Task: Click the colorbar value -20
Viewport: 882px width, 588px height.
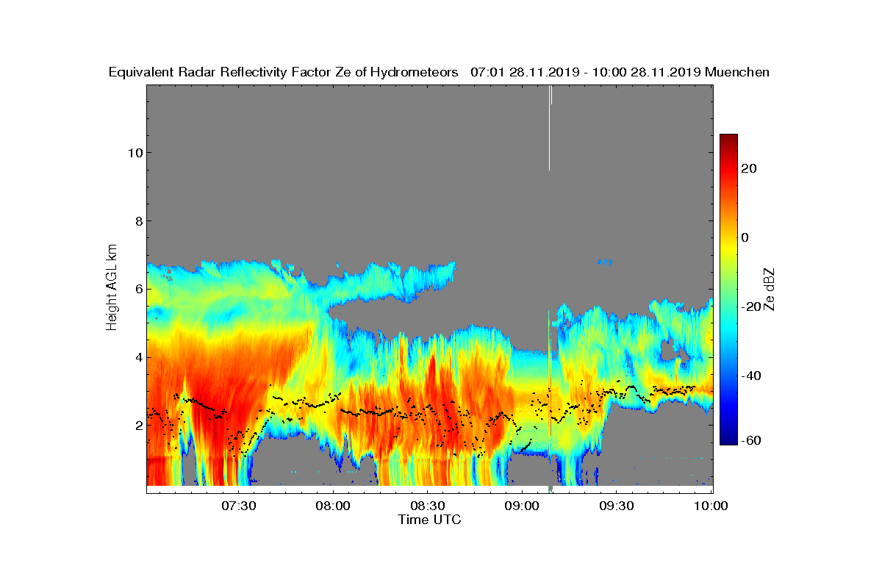Action: pos(752,306)
